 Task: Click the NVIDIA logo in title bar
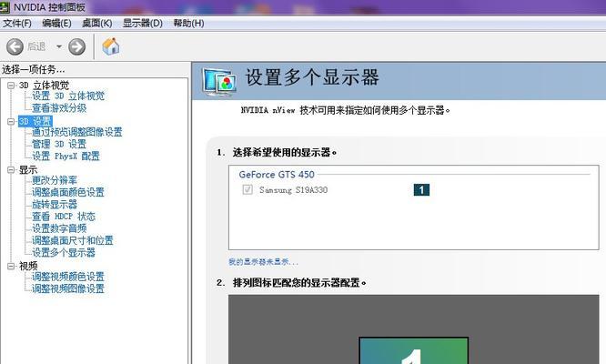tap(5, 7)
